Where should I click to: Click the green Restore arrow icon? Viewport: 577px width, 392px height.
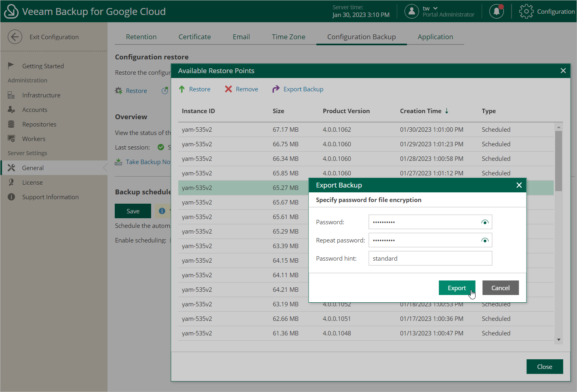point(182,89)
